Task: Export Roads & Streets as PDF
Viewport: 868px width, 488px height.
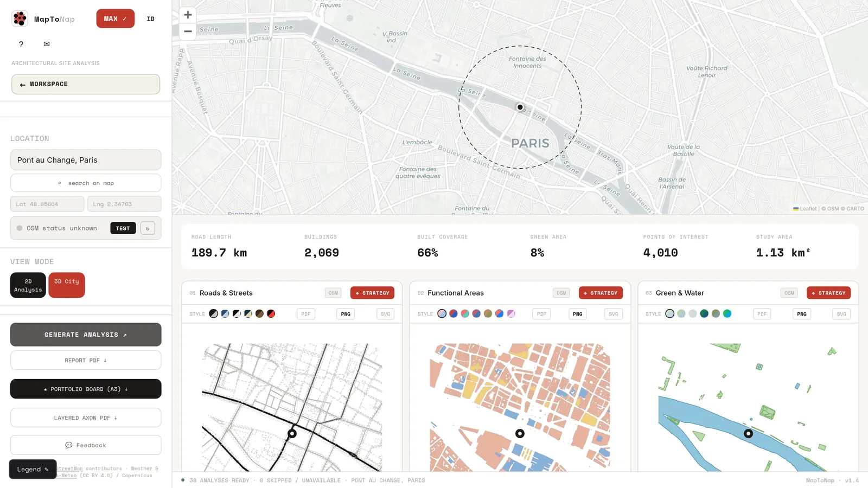Action: pos(306,314)
